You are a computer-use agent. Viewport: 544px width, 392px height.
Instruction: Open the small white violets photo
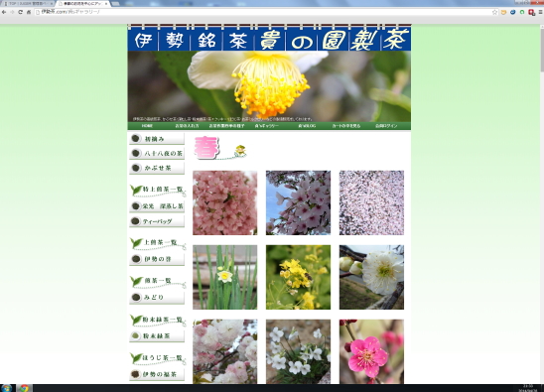(299, 351)
